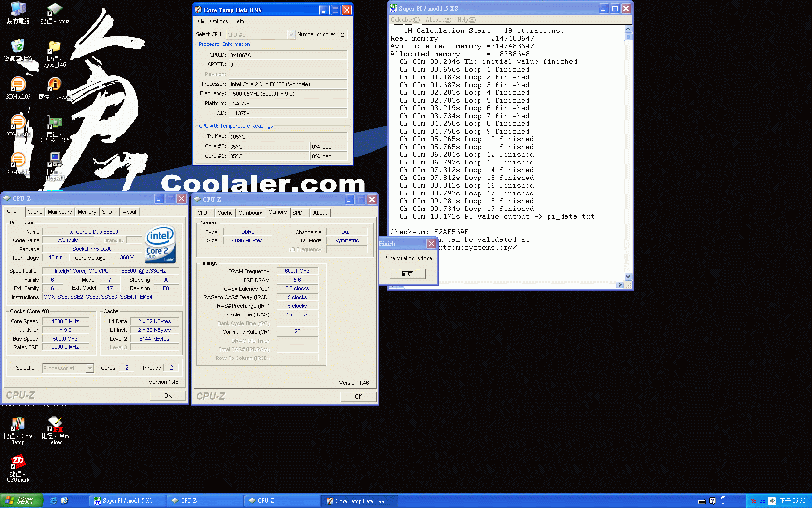Expand the Select CPU dropdown in Core Temp
Image resolution: width=812 pixels, height=508 pixels.
290,35
